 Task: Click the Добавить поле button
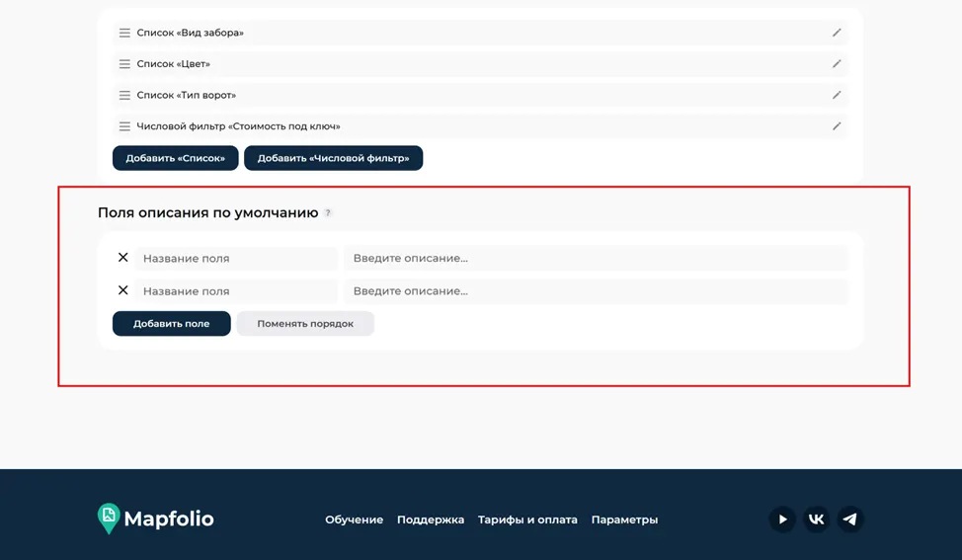tap(171, 323)
